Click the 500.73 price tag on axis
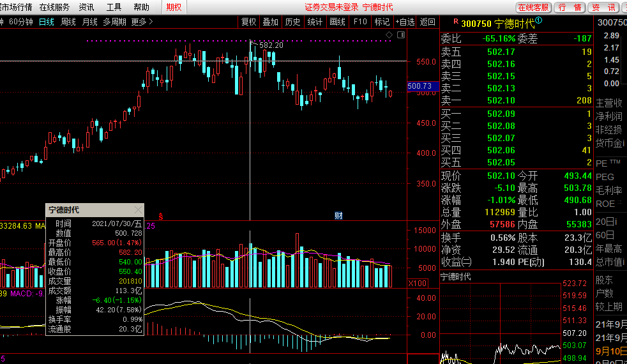The image size is (627, 364). coord(423,86)
